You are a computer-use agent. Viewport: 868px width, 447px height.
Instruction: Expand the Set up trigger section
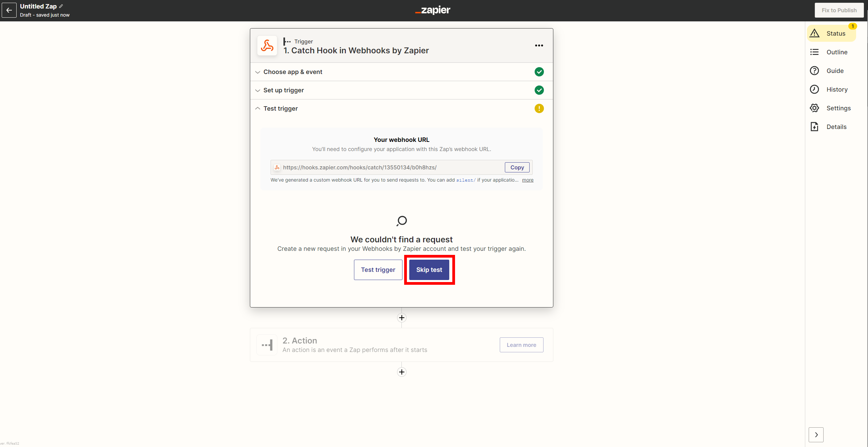pos(283,90)
